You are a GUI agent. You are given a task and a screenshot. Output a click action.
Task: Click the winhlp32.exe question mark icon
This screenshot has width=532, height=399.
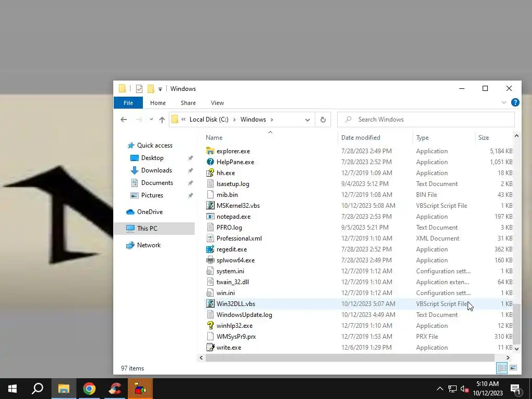(x=210, y=325)
